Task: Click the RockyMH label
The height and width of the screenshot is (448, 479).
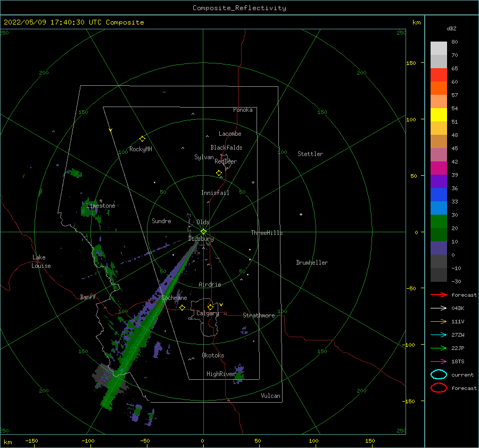Action: tap(141, 149)
